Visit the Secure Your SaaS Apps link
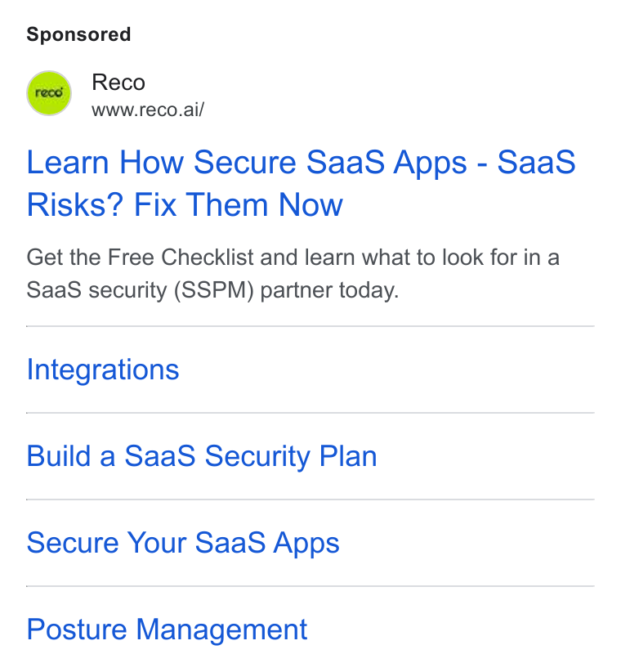The image size is (621, 672). coord(183,543)
